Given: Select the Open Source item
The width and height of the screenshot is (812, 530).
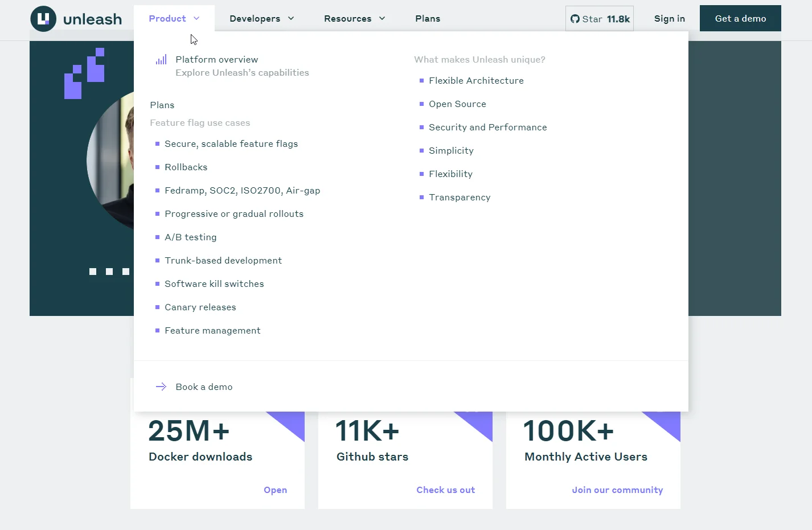Looking at the screenshot, I should (x=457, y=104).
